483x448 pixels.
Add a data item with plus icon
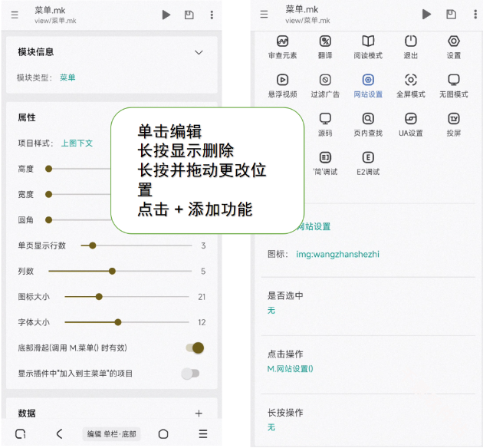coord(199,413)
